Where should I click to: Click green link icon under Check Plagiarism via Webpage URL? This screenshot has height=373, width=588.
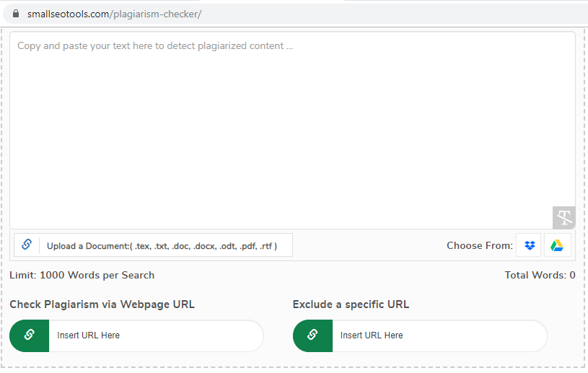(x=30, y=335)
